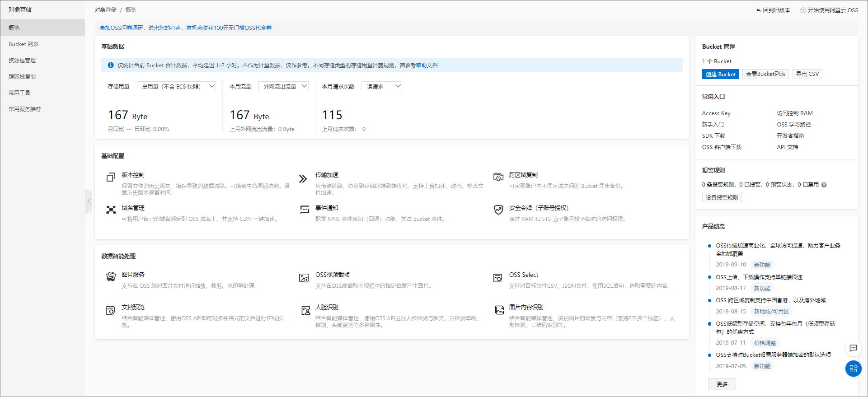
Task: Open the 人脸识别 face icon
Action: 306,310
